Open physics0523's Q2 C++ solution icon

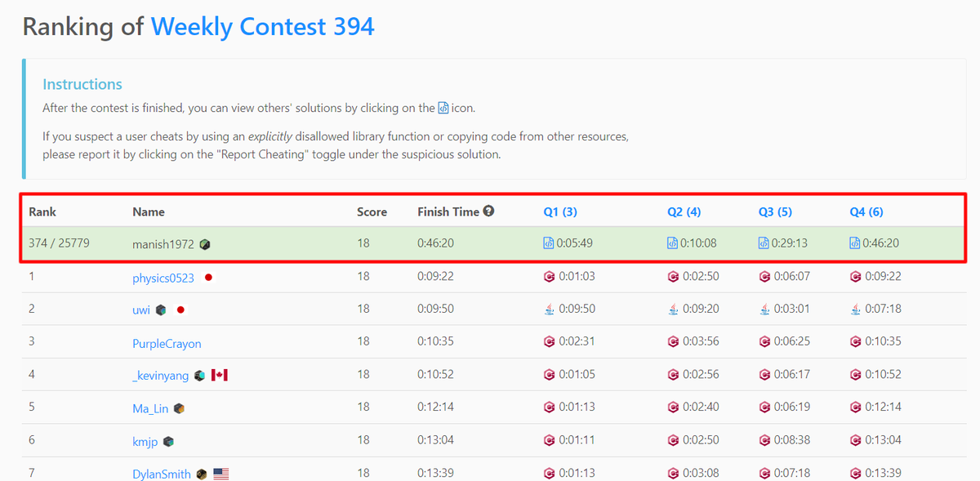(x=673, y=277)
